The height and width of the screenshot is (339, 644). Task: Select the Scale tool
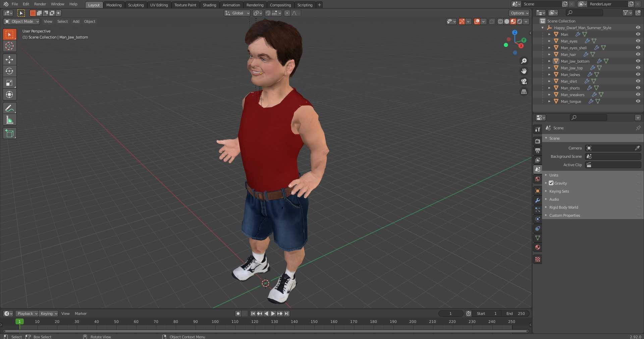(9, 83)
